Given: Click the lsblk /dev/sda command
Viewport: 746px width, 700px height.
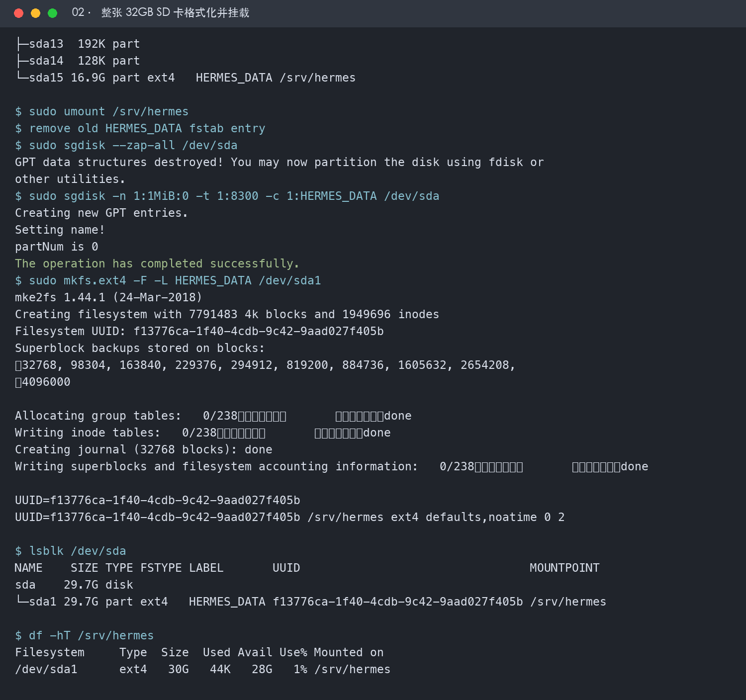Looking at the screenshot, I should pos(71,551).
